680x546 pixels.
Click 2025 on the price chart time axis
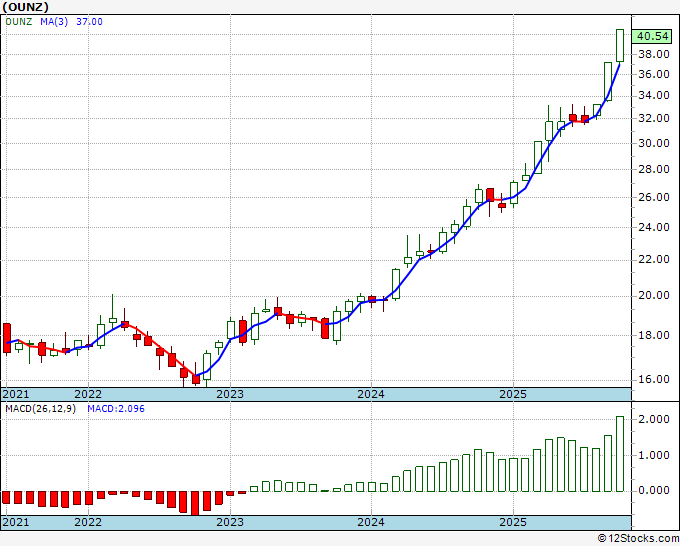click(x=513, y=394)
